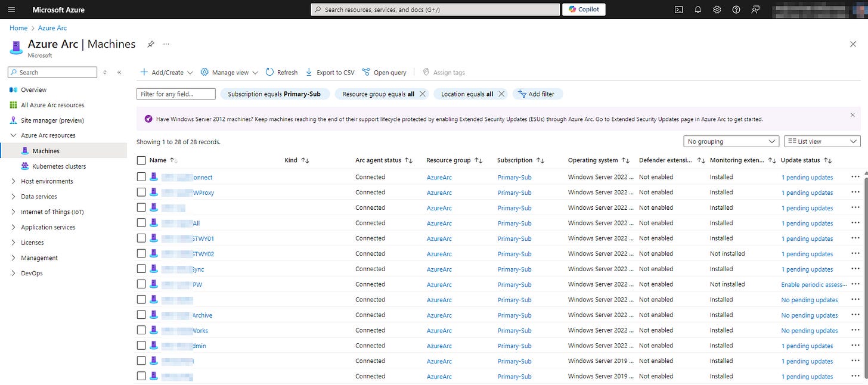Focus the sidebar Search box
This screenshot has height=385, width=868.
(52, 72)
